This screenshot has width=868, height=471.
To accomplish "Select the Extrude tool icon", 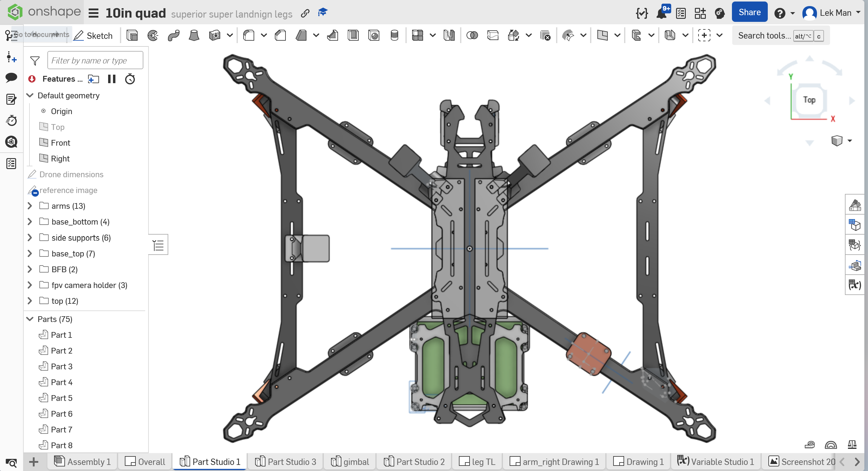I will click(x=132, y=35).
